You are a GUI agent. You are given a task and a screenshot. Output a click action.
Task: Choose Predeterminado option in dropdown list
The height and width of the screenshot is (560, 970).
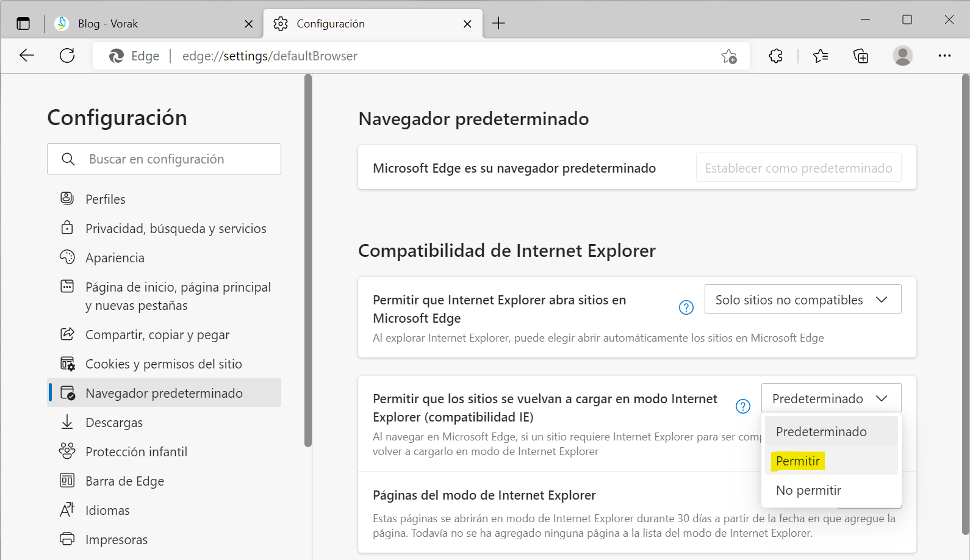(831, 431)
